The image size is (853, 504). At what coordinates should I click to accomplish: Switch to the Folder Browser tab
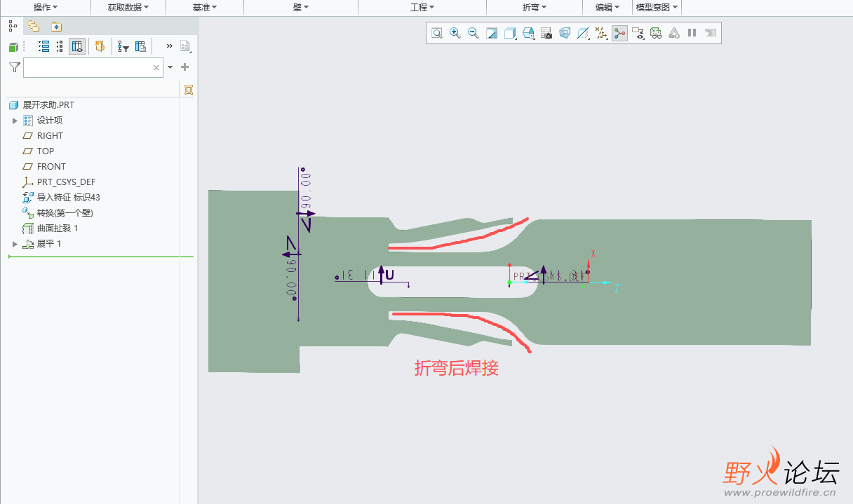[x=34, y=27]
